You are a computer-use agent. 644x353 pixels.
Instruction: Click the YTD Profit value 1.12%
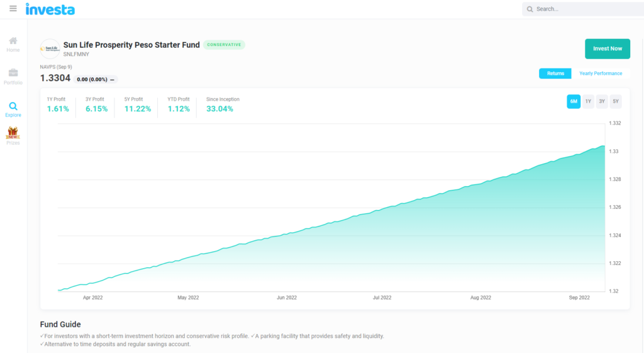179,109
